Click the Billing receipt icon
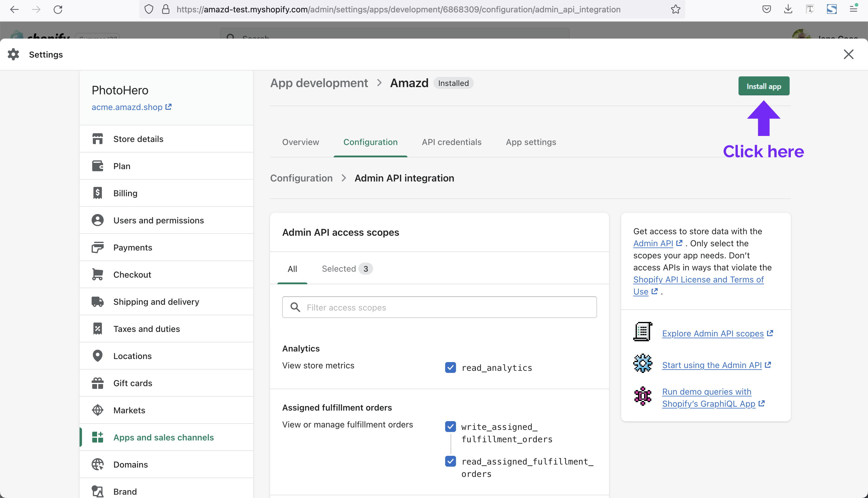 tap(97, 193)
